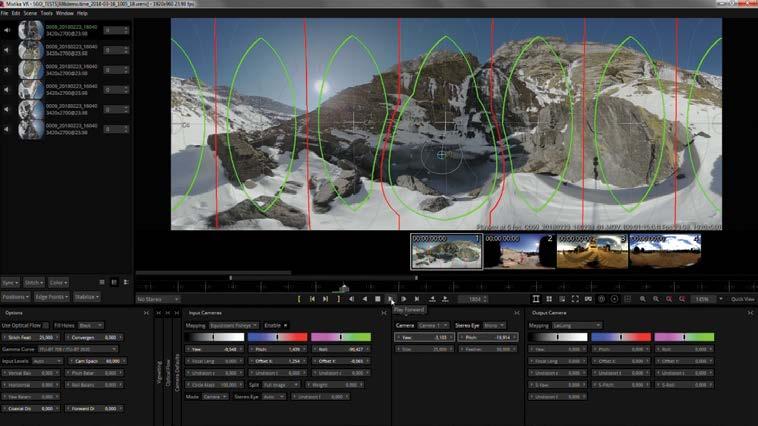Collapse the Input Cameras panel

click(x=384, y=313)
